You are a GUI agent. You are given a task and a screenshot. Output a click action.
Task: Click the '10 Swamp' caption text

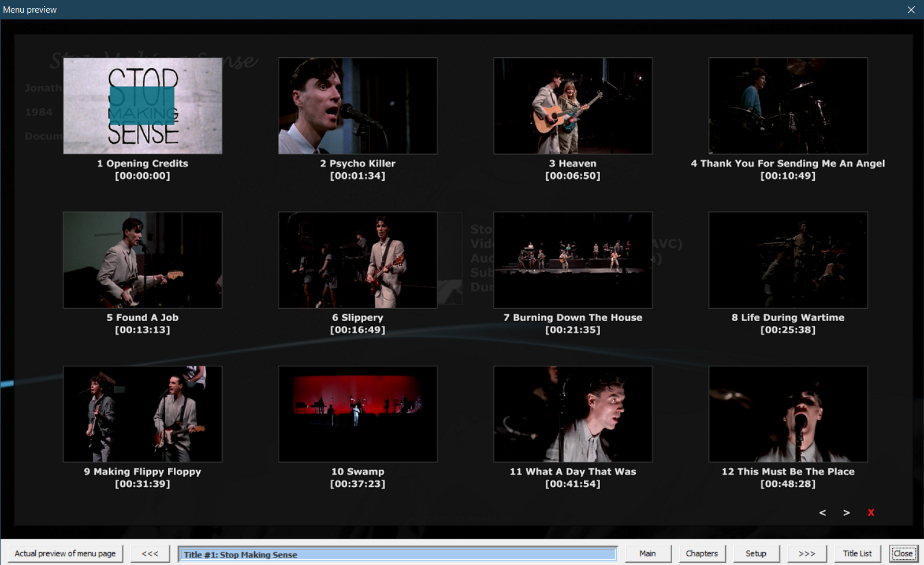[357, 471]
